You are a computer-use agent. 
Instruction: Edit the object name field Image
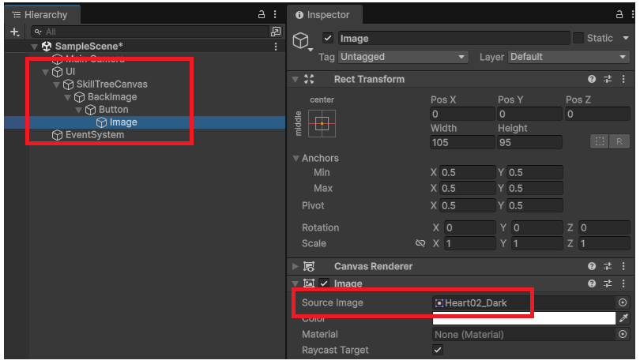pyautogui.click(x=454, y=39)
